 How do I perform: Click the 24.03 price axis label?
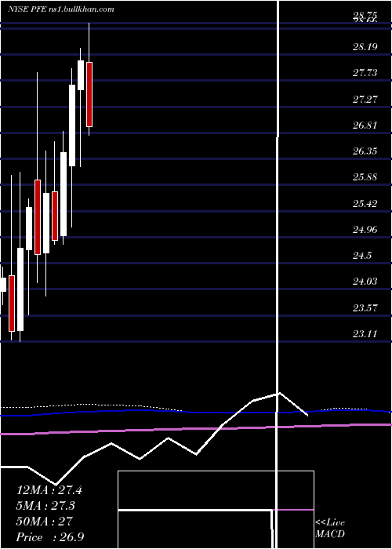(x=365, y=282)
